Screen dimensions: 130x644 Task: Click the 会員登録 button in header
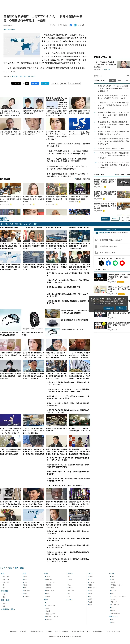click(105, 218)
